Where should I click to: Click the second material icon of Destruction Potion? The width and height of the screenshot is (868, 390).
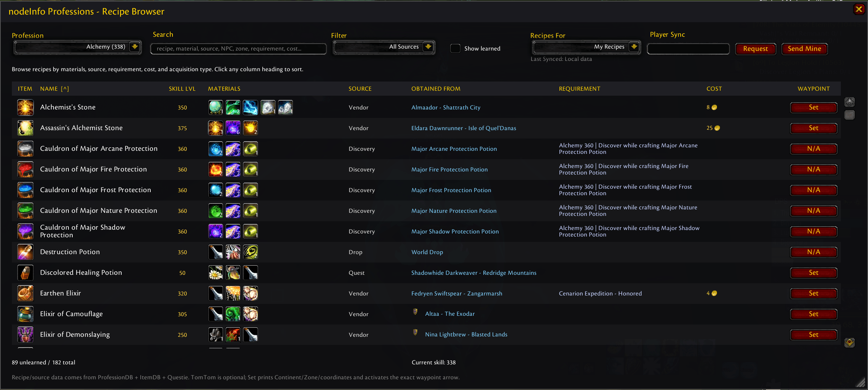233,252
